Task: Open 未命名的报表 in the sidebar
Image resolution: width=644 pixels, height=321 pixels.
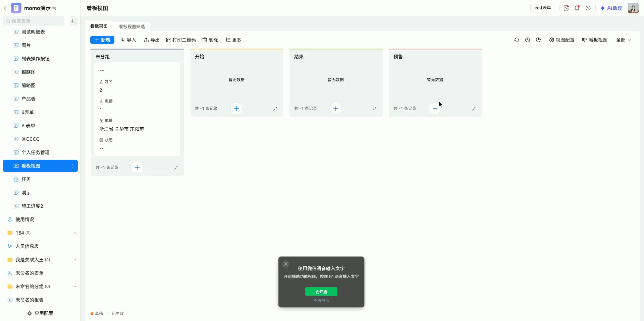Action: pos(40,300)
